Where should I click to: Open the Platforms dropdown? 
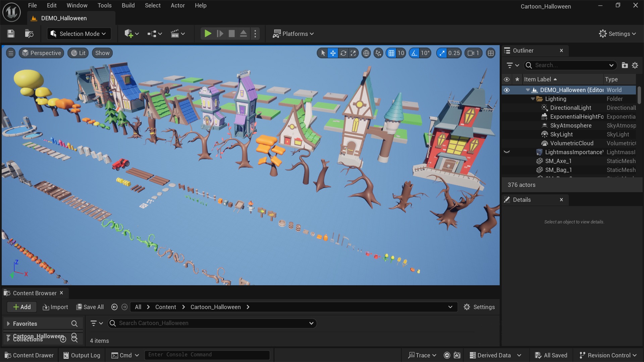[293, 34]
